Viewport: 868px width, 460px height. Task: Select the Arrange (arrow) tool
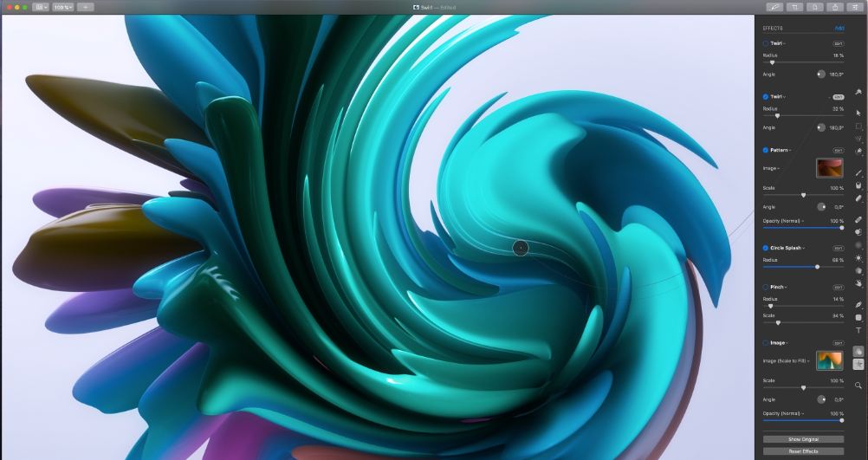[x=858, y=113]
